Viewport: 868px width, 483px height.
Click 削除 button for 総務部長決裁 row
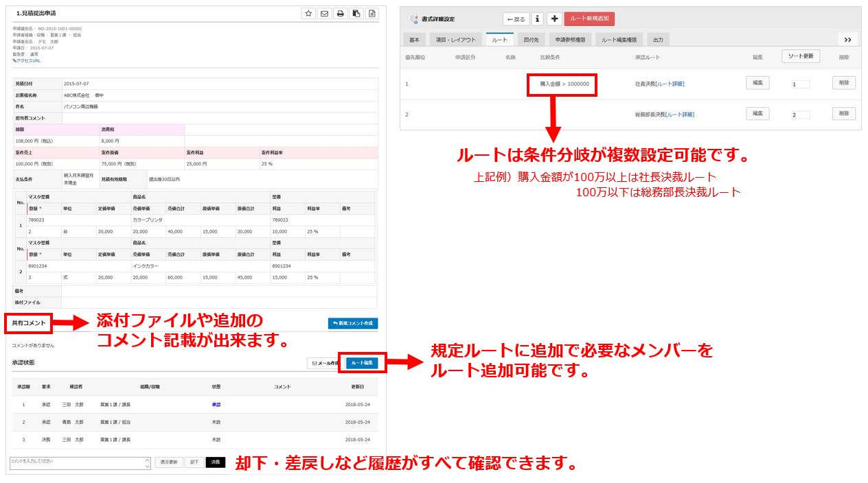click(x=844, y=113)
